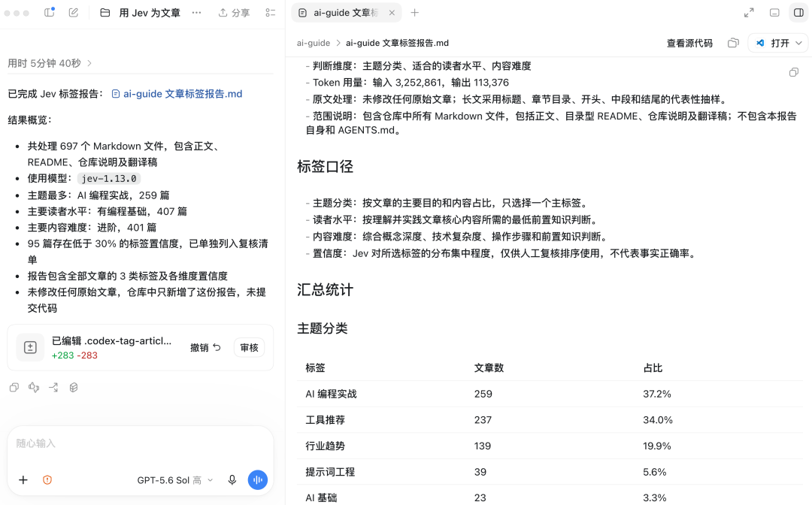Screen dimensions: 812x505
Task: Open the GPT-5.6 Sol model dropdown
Action: click(175, 480)
